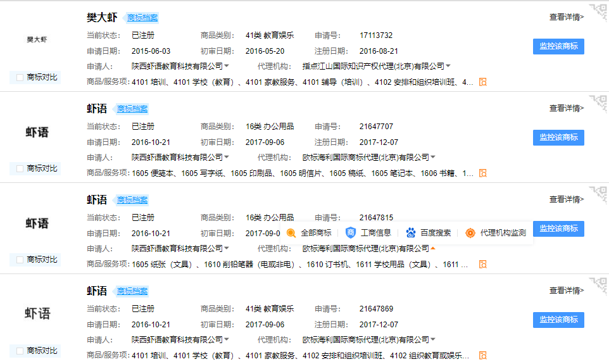Image resolution: width=609 pixels, height=364 pixels.
Task: Click application number 21647707
Action: click(376, 127)
